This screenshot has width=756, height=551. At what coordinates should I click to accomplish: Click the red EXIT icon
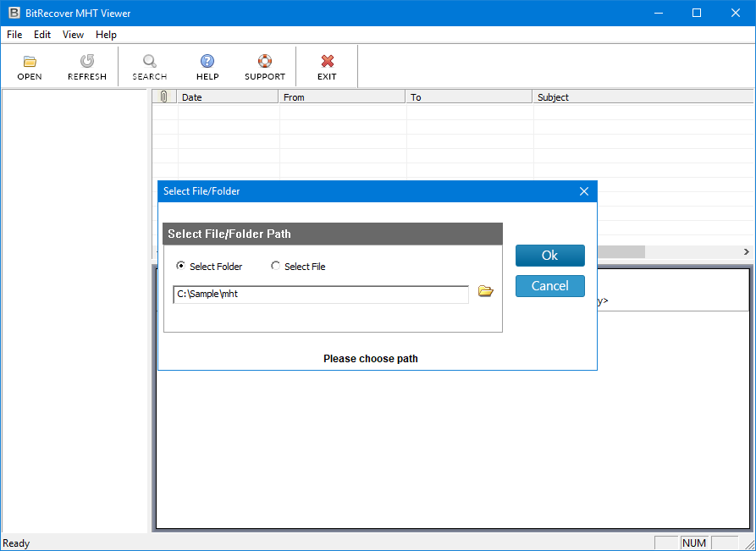(x=328, y=61)
